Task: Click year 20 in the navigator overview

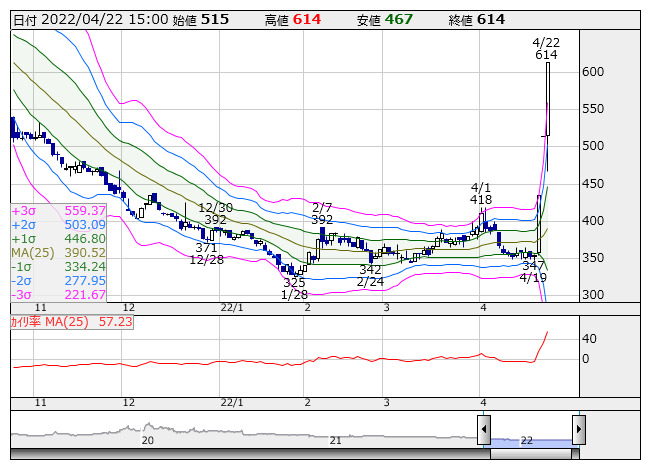Action: pyautogui.click(x=148, y=440)
